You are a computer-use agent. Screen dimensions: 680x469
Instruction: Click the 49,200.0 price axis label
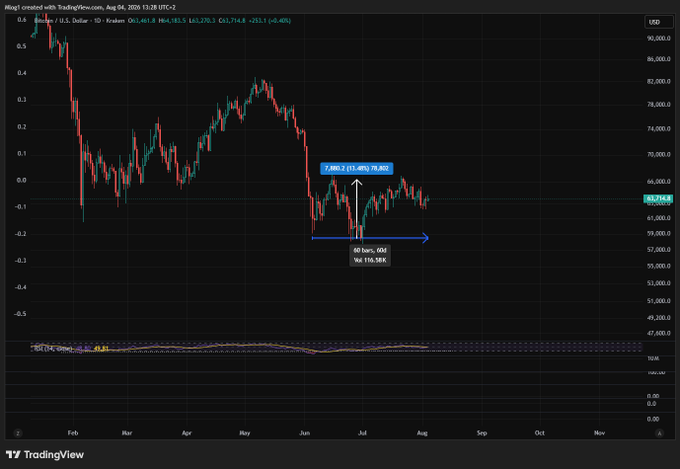[658, 318]
